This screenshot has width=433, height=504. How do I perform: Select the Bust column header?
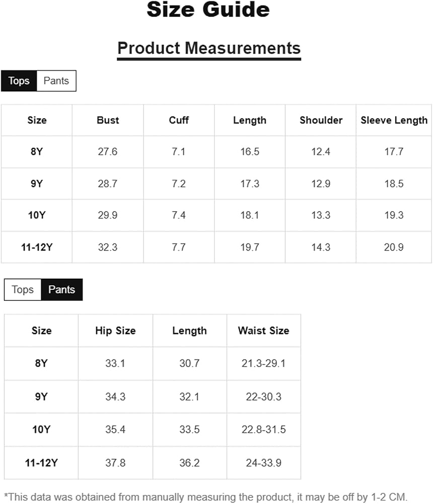pyautogui.click(x=108, y=120)
